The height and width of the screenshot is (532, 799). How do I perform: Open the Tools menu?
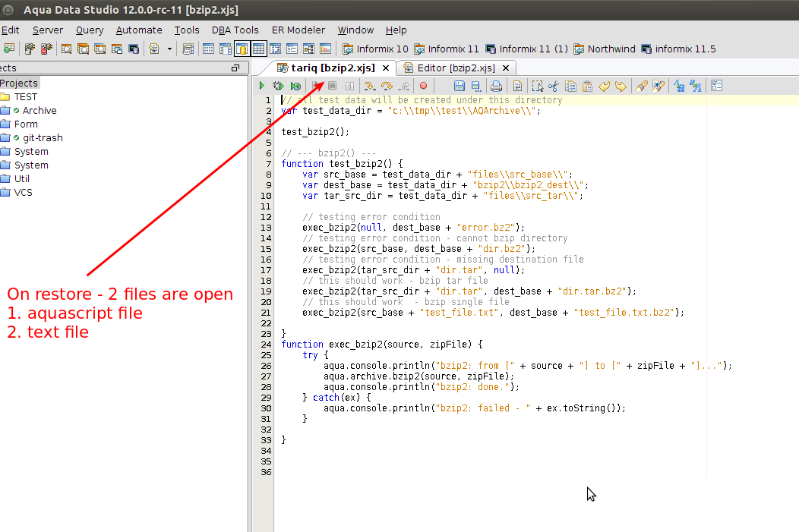point(187,30)
